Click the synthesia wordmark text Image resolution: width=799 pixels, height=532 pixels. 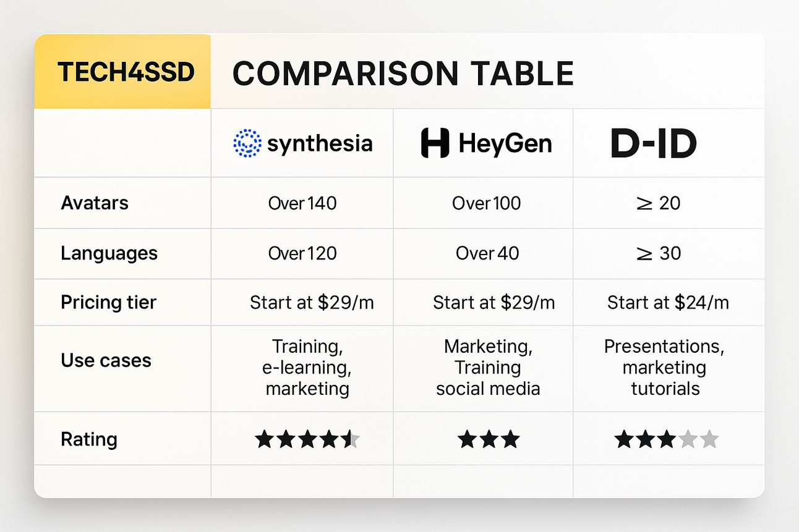tap(320, 144)
